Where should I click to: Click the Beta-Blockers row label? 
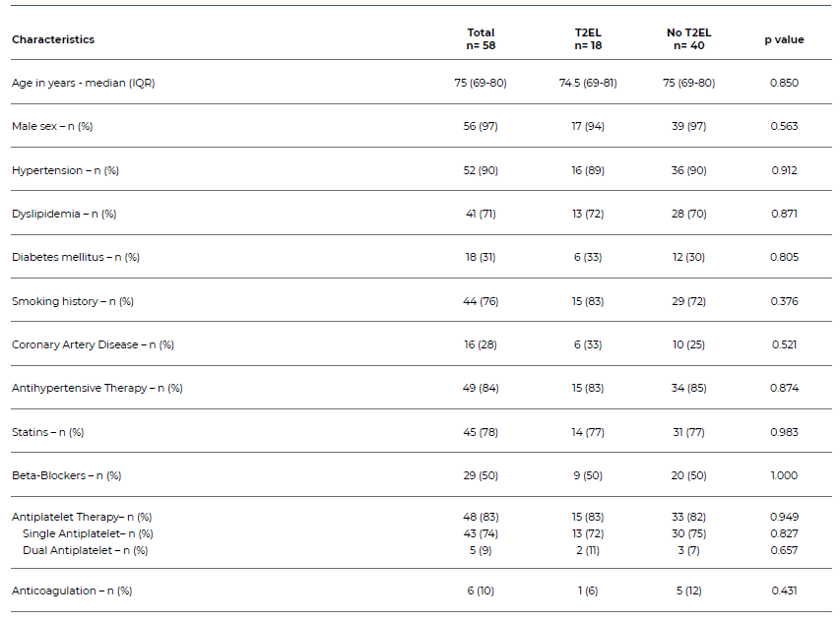(x=66, y=475)
